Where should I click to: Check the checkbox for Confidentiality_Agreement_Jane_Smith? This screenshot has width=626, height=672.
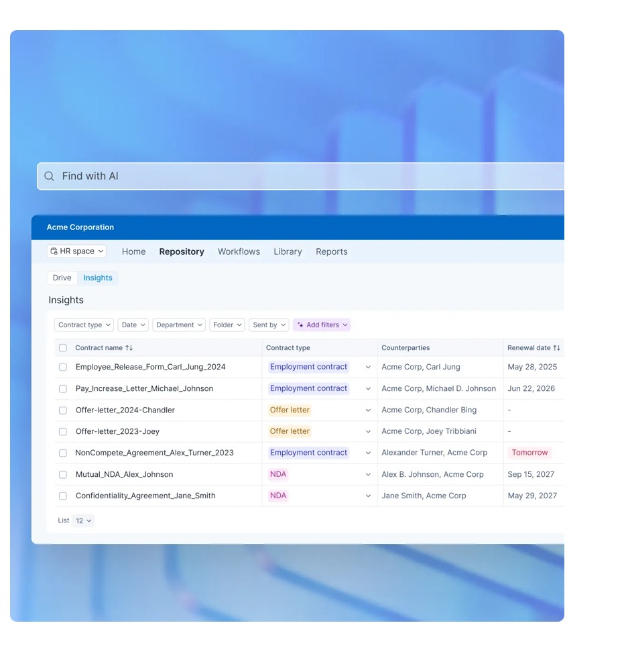tap(62, 496)
